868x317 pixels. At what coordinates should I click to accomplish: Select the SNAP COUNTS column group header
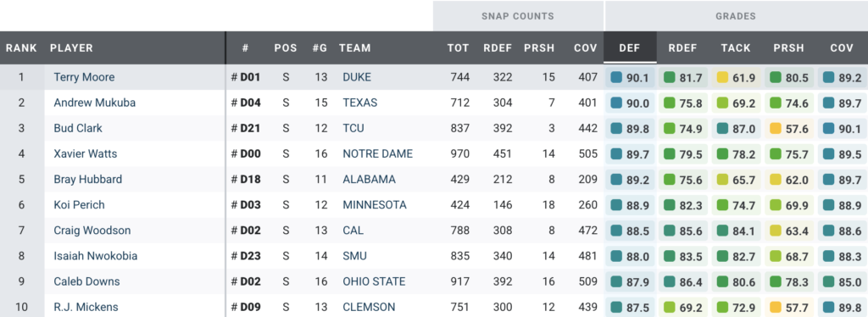click(518, 16)
